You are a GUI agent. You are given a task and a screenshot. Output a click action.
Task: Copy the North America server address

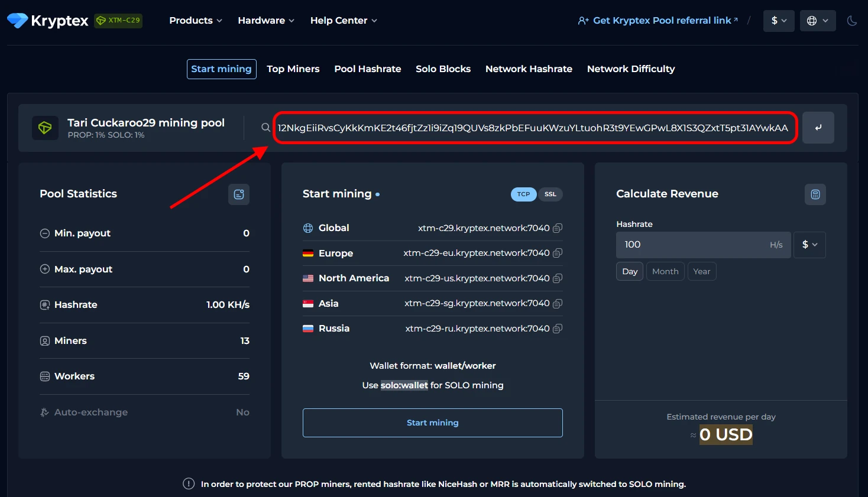557,278
